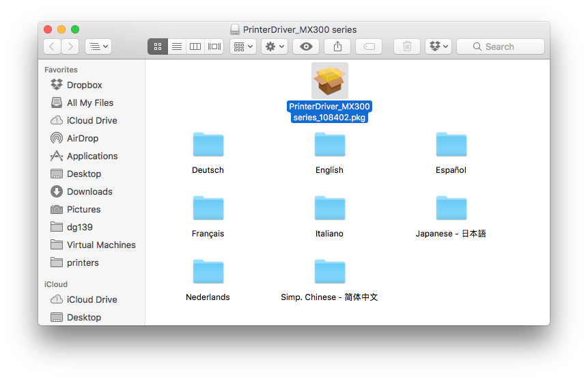Select the Nederlands folder

[208, 271]
